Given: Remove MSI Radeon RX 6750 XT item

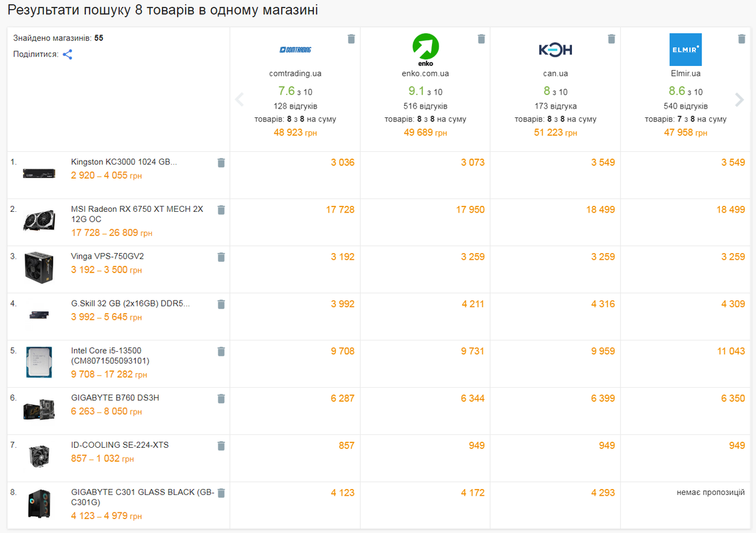Looking at the screenshot, I should 221,210.
